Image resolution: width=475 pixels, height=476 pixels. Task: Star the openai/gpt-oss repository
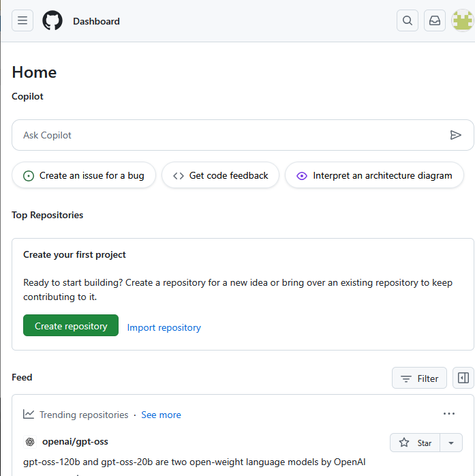(x=416, y=443)
